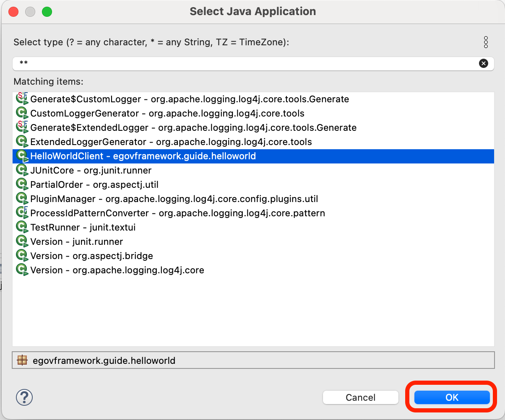Click the icon next to ProcessIdPatternConverter
Image resolution: width=505 pixels, height=420 pixels.
(x=21, y=213)
